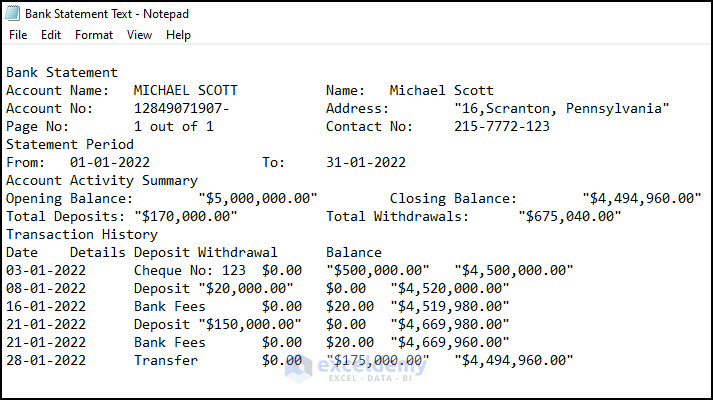This screenshot has width=713, height=400.
Task: Place cursor on 'Statement Period' line
Action: (x=70, y=145)
